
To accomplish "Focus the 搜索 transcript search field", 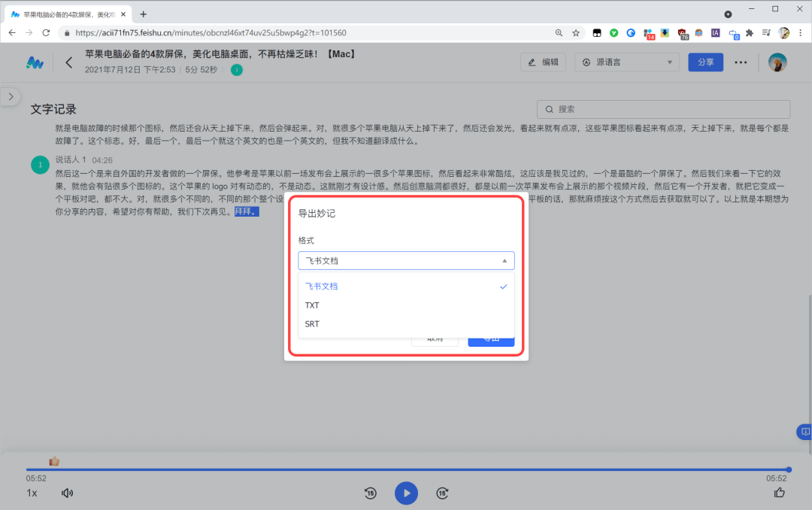I will pos(663,109).
